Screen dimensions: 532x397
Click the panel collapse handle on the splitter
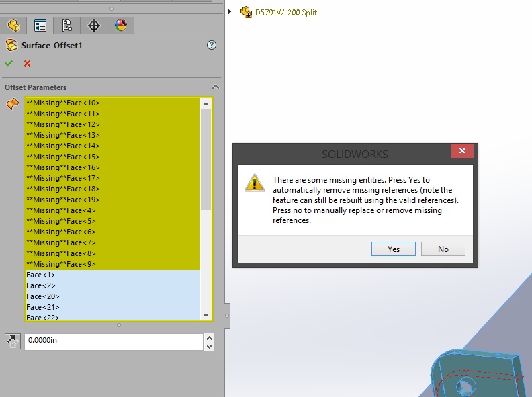pos(227,316)
